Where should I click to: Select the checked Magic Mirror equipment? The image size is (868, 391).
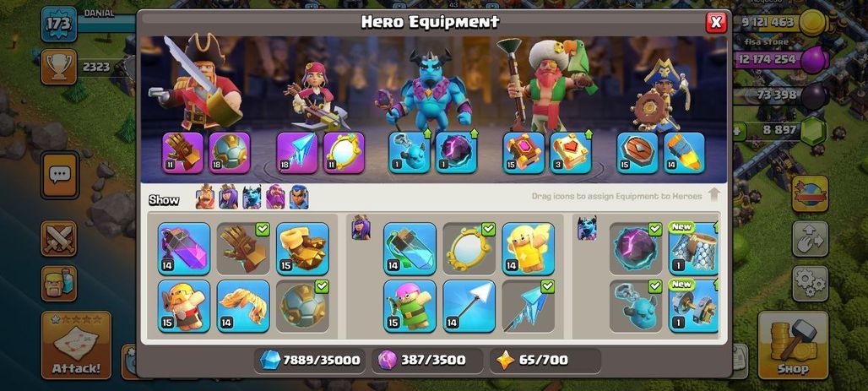tap(469, 248)
